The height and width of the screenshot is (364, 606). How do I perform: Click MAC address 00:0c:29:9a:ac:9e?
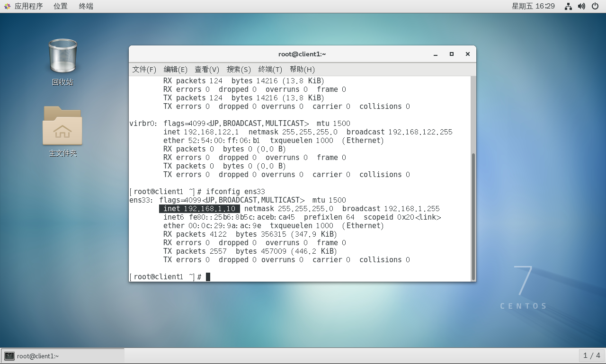click(225, 226)
